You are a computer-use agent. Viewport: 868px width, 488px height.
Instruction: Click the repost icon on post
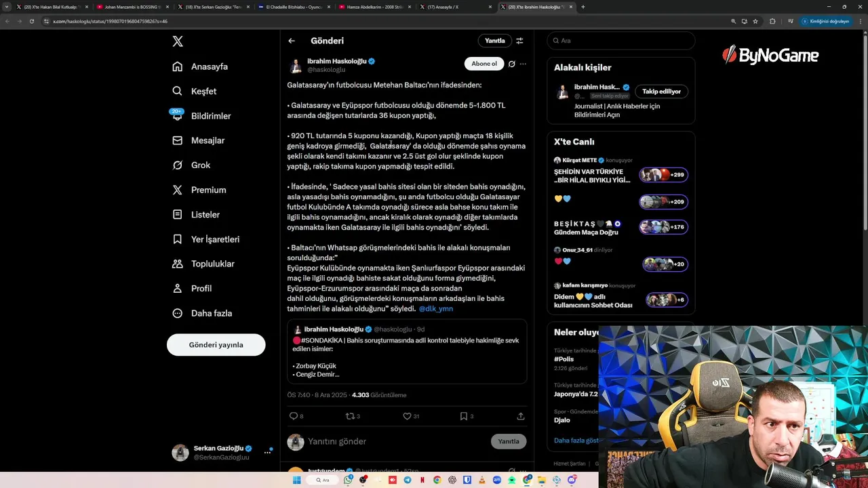tap(350, 416)
